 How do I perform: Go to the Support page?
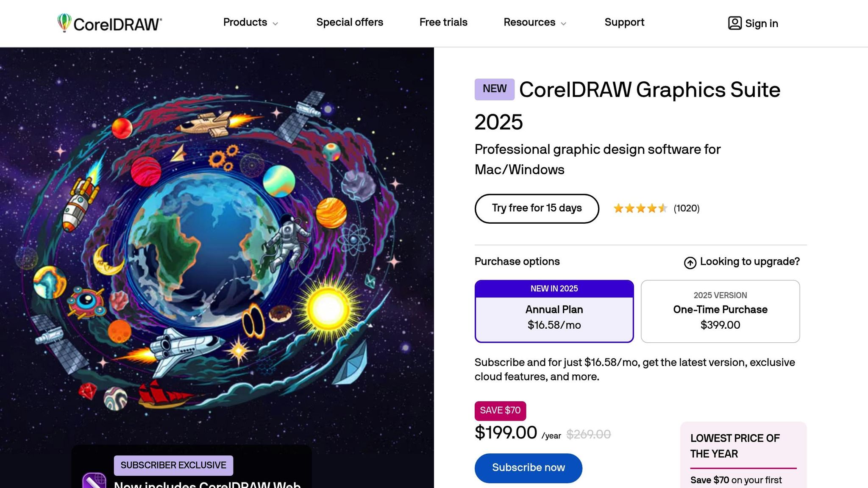point(624,22)
